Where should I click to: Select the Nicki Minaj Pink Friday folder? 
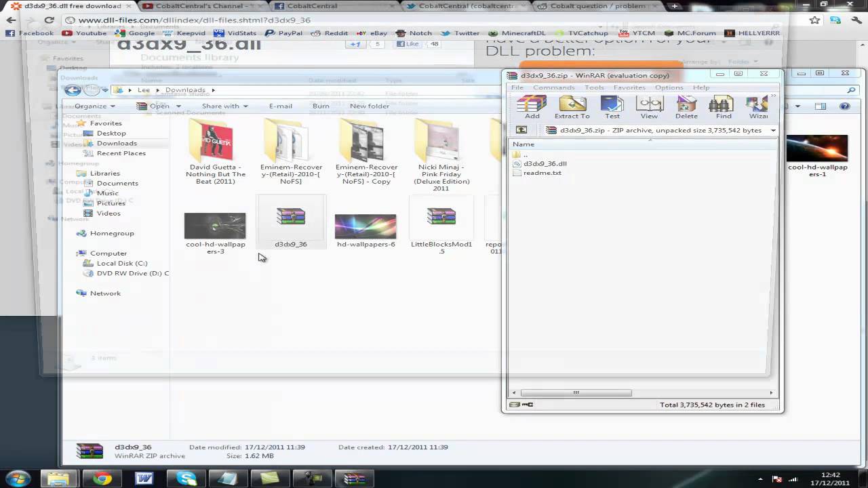tap(441, 155)
